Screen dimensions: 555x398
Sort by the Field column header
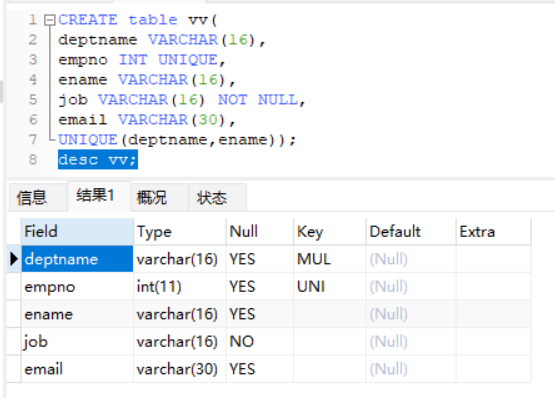click(x=77, y=232)
